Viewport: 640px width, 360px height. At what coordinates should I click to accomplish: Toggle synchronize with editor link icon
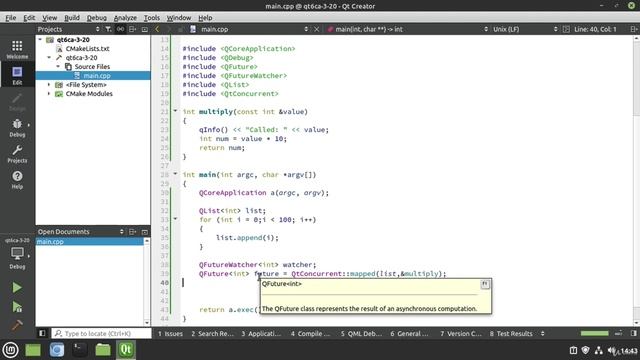point(120,29)
